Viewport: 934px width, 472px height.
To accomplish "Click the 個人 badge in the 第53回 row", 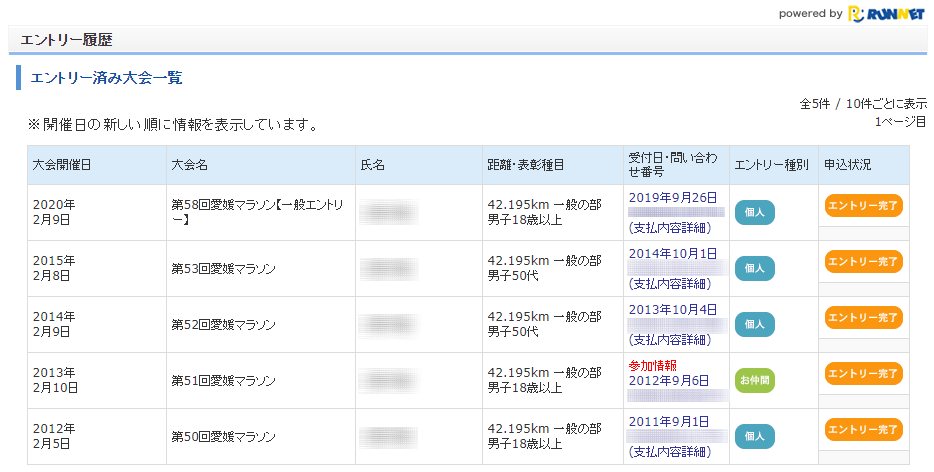I will tap(755, 268).
